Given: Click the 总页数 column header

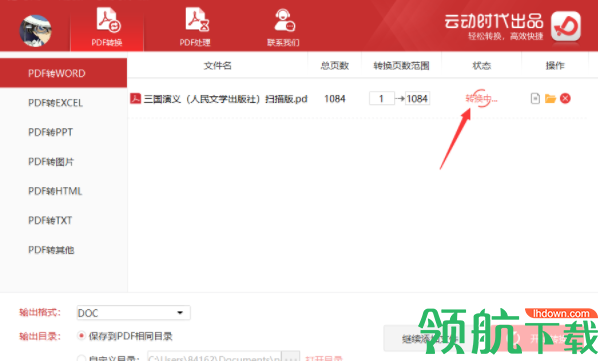Looking at the screenshot, I should click(334, 66).
